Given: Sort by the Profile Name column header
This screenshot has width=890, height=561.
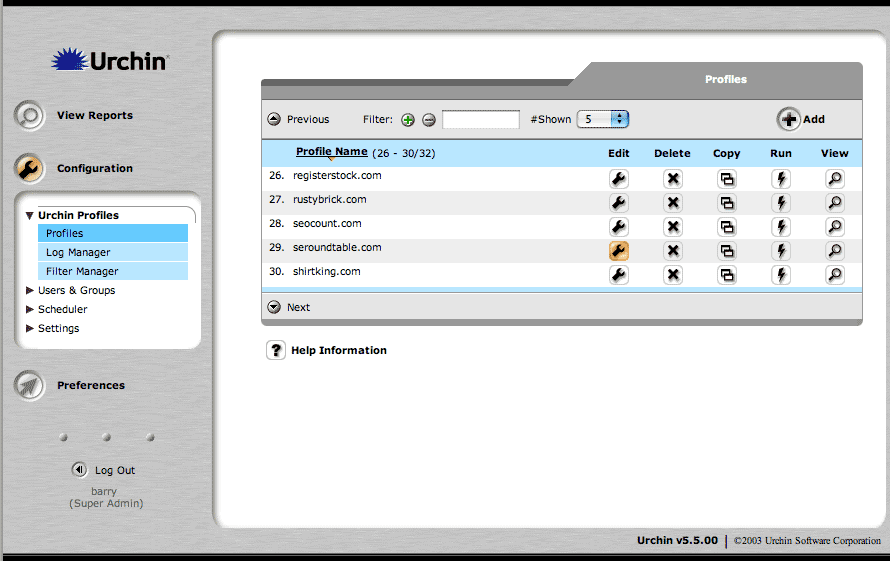Looking at the screenshot, I should click(331, 152).
